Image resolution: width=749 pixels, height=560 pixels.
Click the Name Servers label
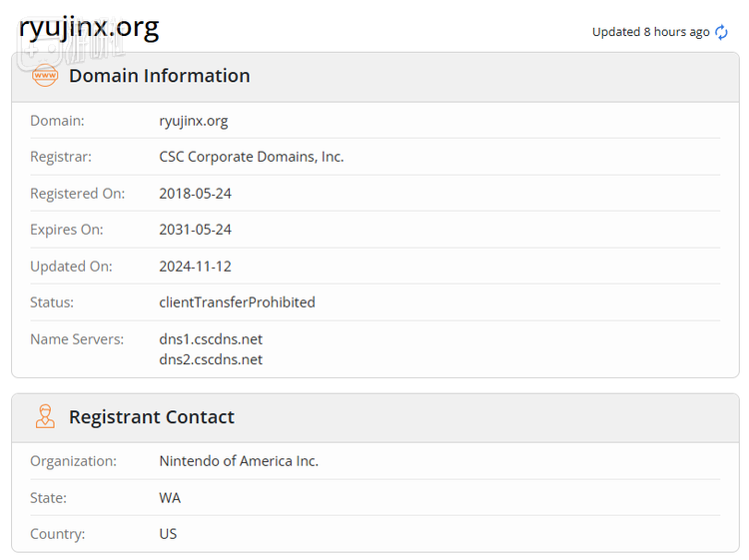click(77, 339)
